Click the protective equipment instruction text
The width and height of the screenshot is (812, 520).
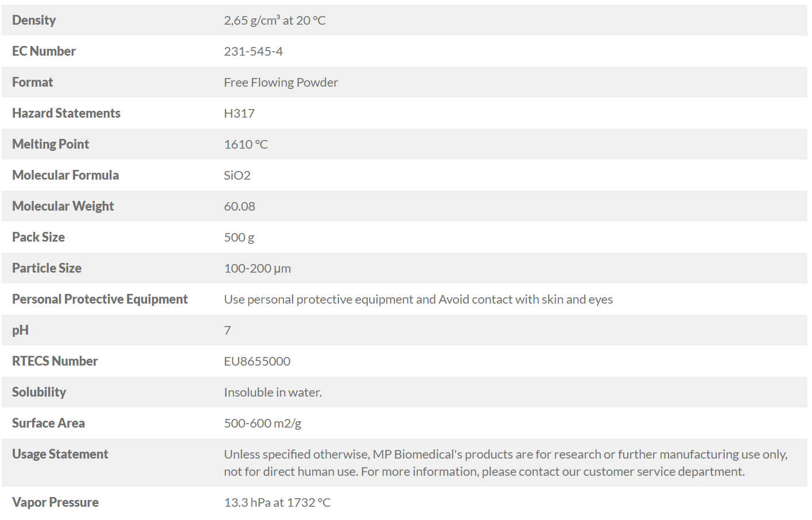tap(418, 299)
